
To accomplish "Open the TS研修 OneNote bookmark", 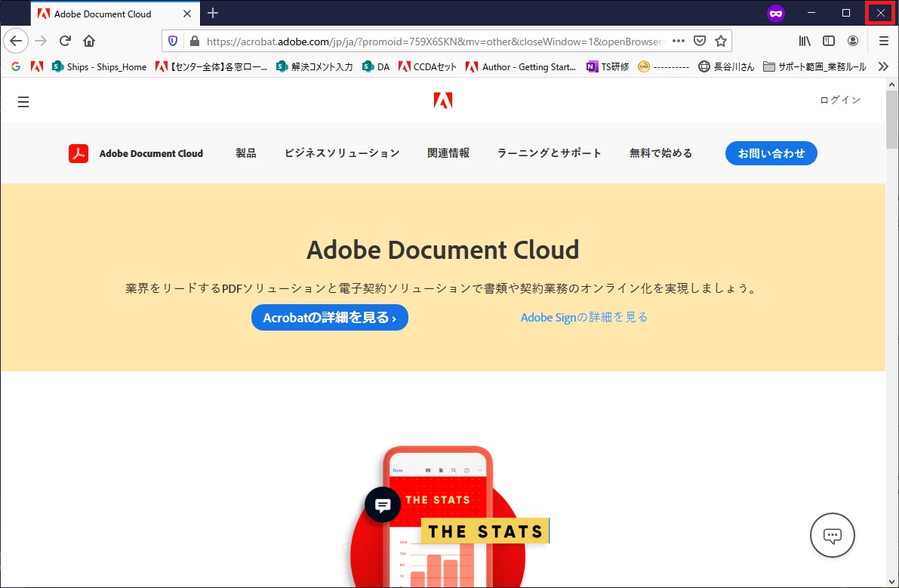I will 608,66.
